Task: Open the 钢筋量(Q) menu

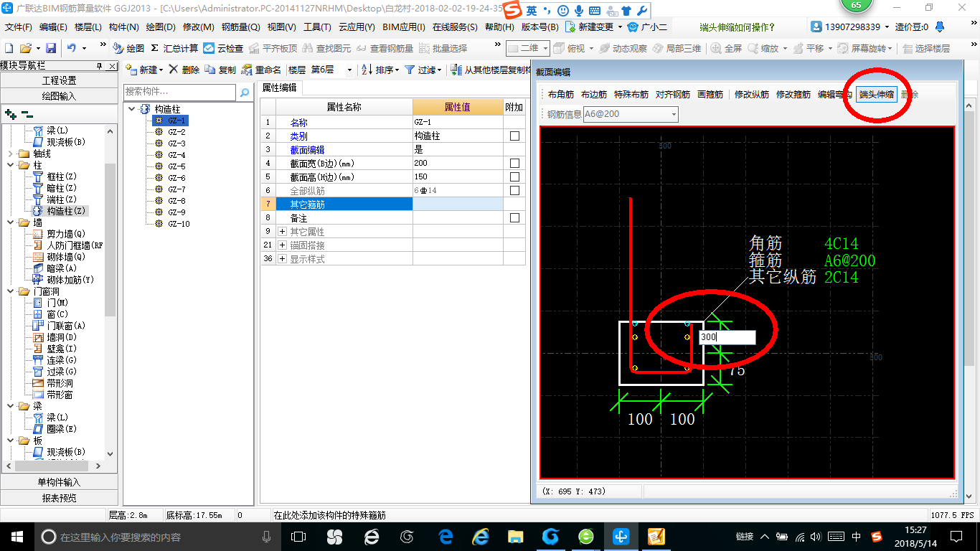Action: pyautogui.click(x=240, y=27)
